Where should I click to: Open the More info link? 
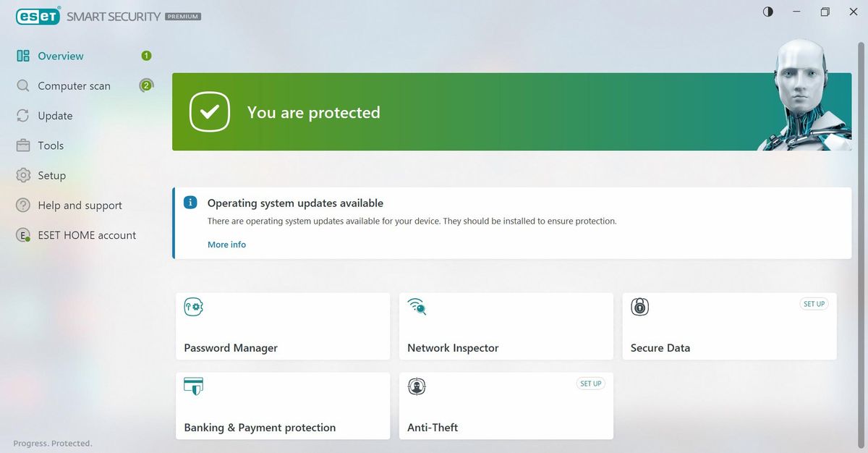[226, 245]
